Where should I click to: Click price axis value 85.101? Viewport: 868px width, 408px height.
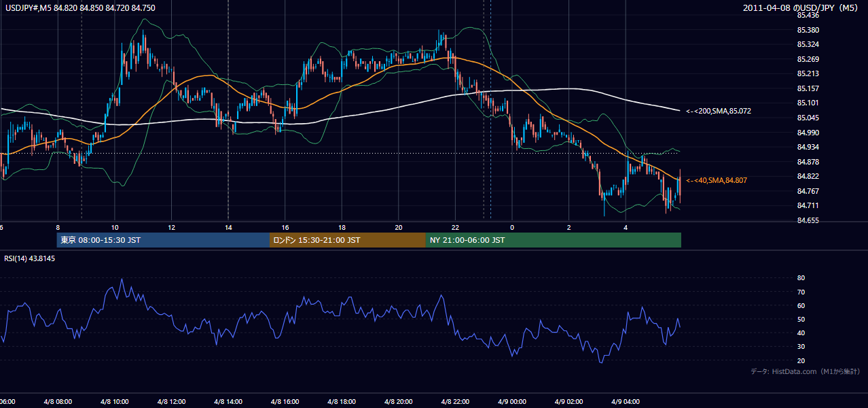pyautogui.click(x=808, y=103)
